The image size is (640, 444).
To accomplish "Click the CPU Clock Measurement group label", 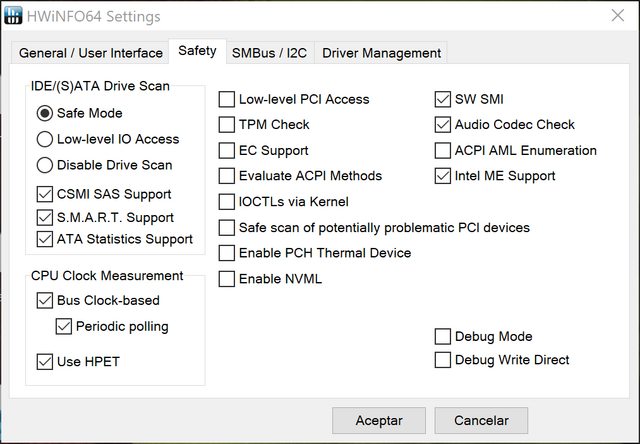I will [x=107, y=275].
